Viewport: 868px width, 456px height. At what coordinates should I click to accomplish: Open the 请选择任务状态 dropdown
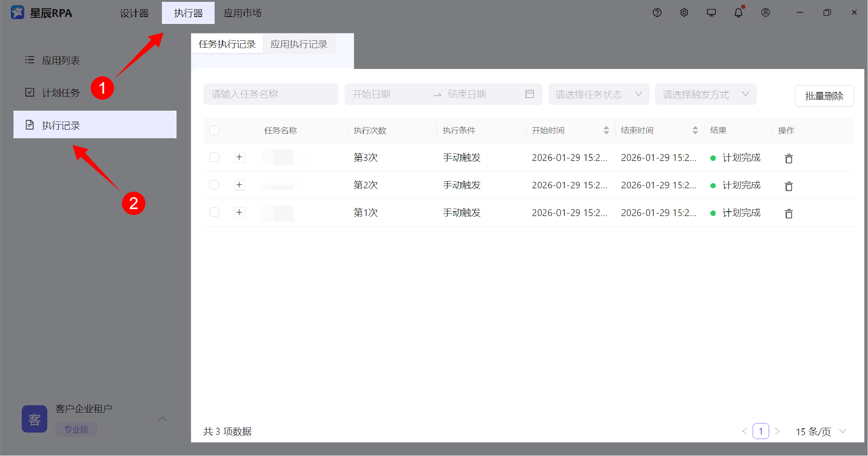(x=598, y=94)
